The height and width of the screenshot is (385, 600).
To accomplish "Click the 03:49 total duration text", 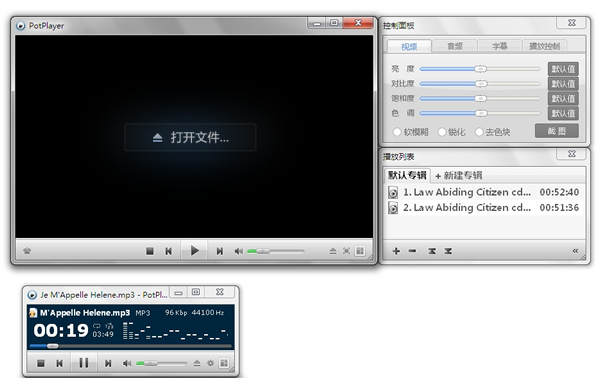I will click(103, 334).
